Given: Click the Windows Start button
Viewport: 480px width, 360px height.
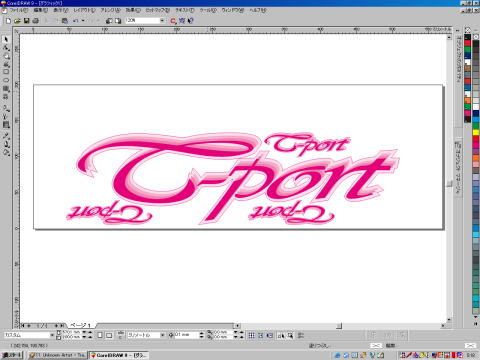Looking at the screenshot, I should tap(12, 355).
